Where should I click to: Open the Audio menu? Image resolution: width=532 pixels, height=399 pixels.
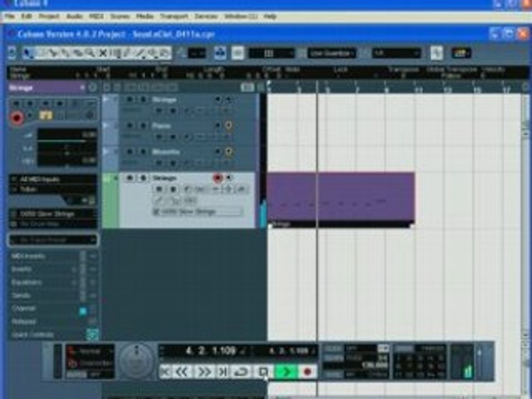pyautogui.click(x=74, y=16)
